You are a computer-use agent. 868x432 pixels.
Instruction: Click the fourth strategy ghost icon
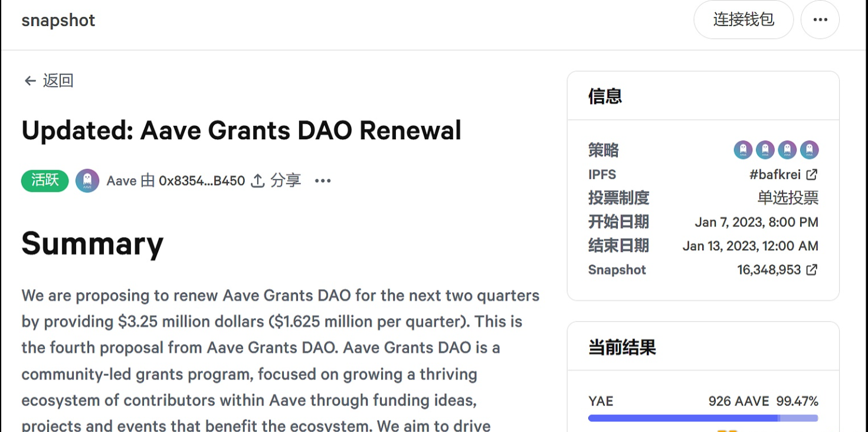[x=809, y=150]
